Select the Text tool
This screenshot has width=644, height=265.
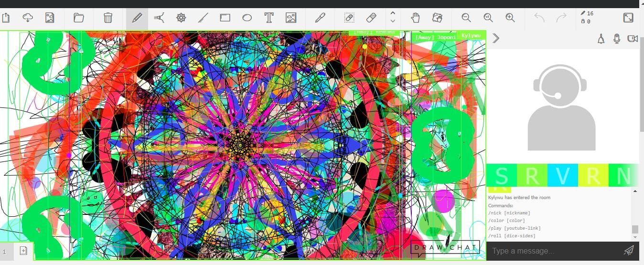coord(269,18)
